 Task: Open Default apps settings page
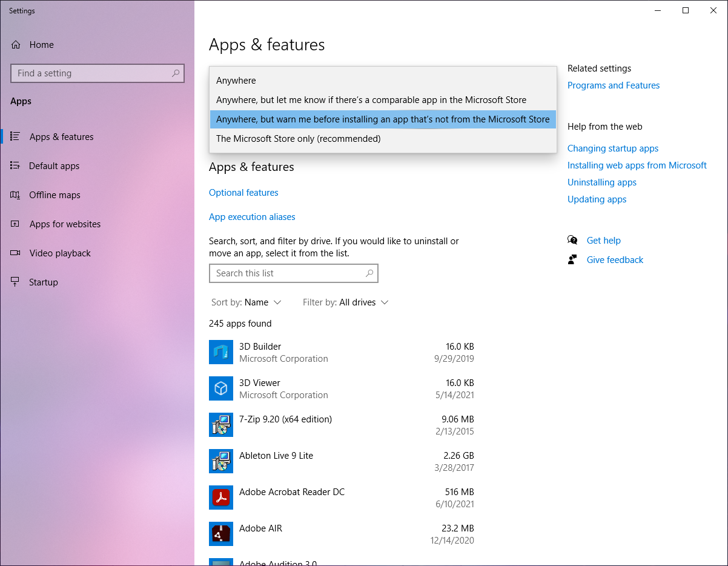[x=54, y=166]
